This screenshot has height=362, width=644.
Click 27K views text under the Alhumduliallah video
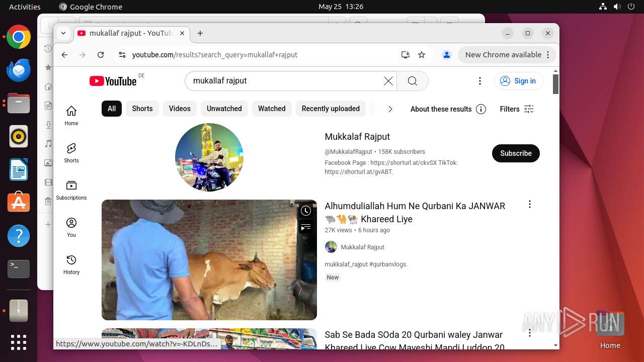point(338,230)
